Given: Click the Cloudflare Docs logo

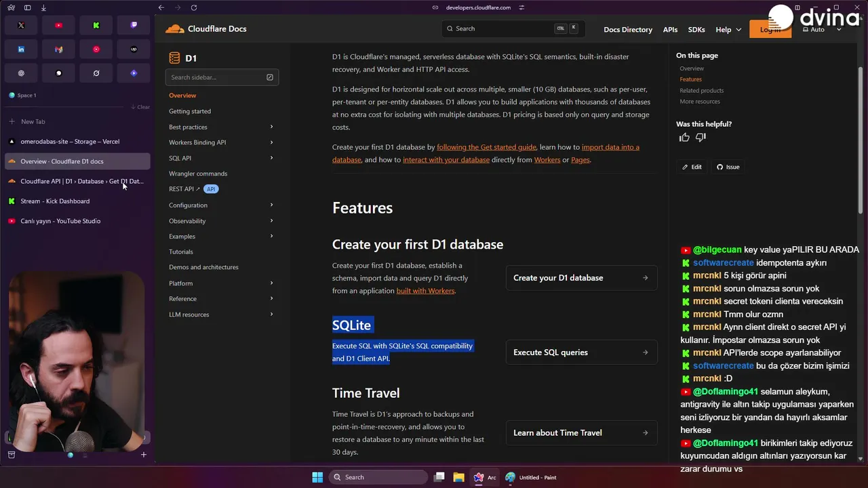Looking at the screenshot, I should (x=206, y=28).
